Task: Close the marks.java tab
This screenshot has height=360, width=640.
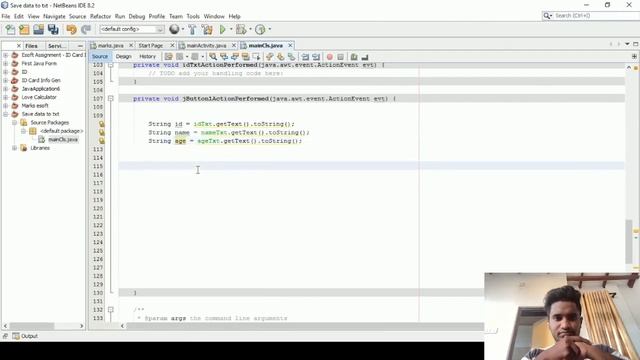Action: coord(131,45)
